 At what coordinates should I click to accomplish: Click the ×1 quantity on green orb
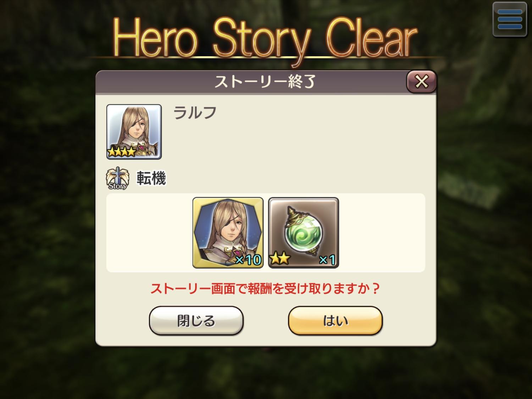(x=327, y=260)
